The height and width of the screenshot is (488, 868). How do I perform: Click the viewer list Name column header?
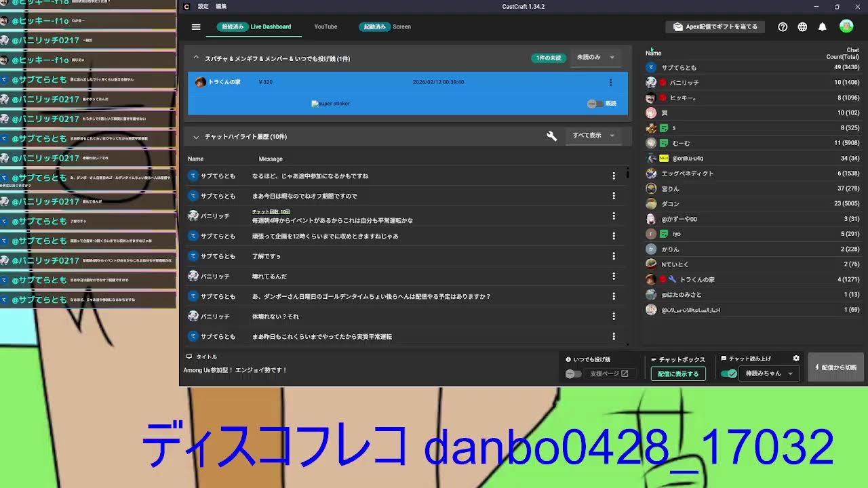point(654,53)
